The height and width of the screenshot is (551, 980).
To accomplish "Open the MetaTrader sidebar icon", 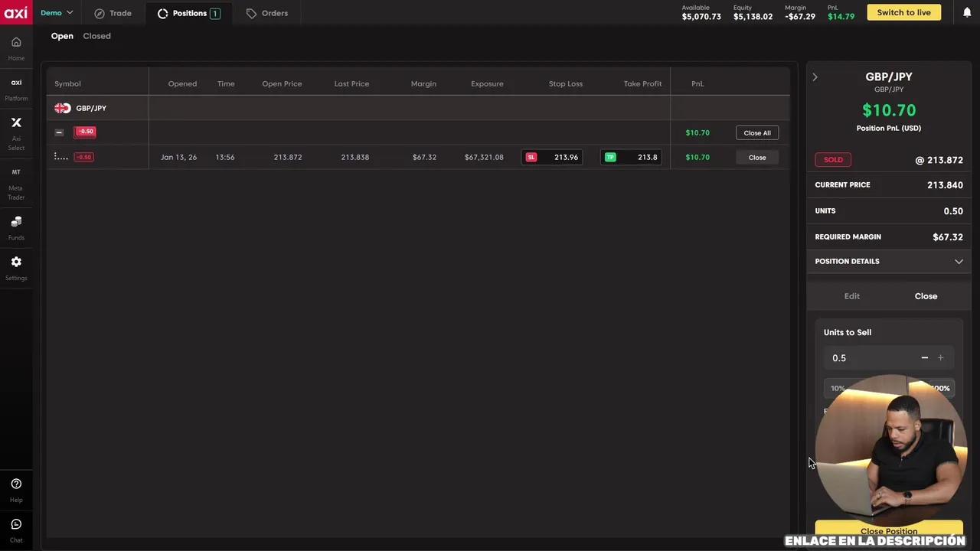I will tap(16, 173).
